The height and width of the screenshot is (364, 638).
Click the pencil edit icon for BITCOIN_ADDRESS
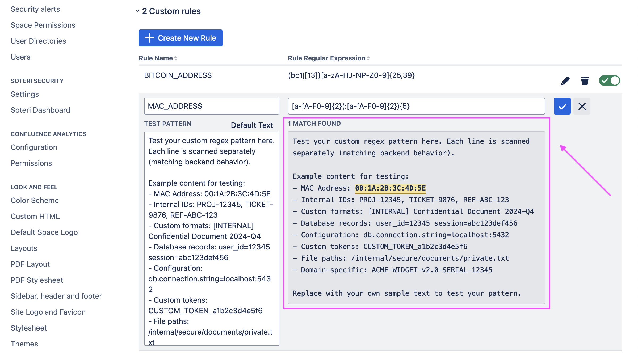click(565, 81)
